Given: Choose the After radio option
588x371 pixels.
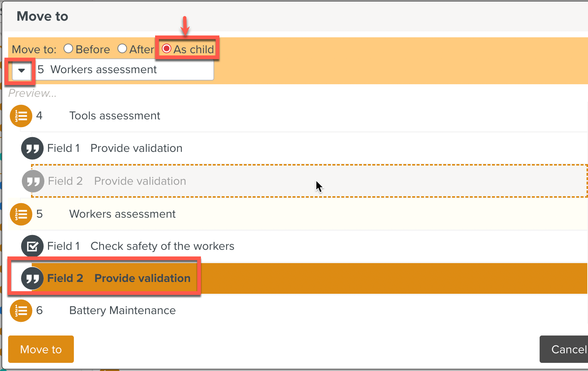Looking at the screenshot, I should [122, 49].
